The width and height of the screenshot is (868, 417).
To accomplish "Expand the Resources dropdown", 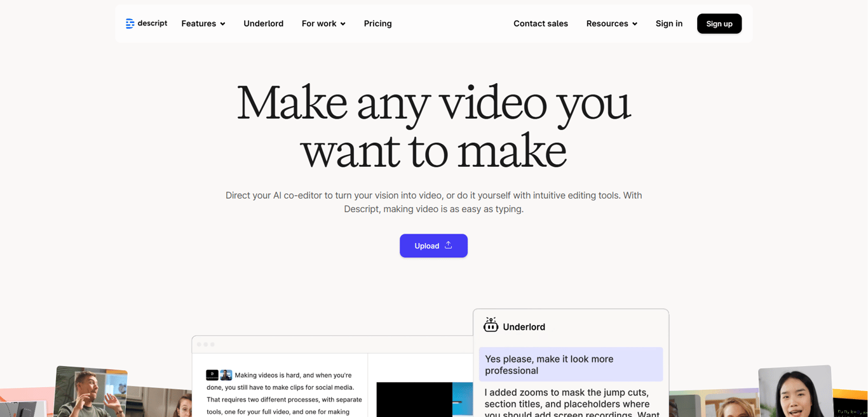I will click(x=612, y=23).
